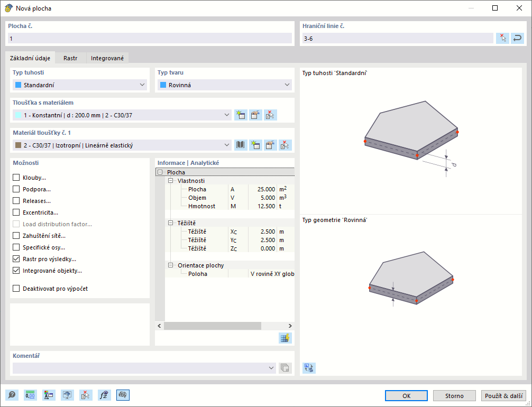Enable Zahuštění sítě... checkbox

point(16,236)
